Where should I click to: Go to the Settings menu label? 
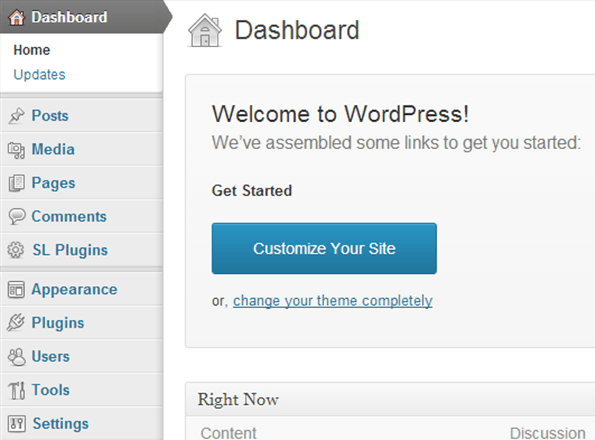(x=61, y=423)
